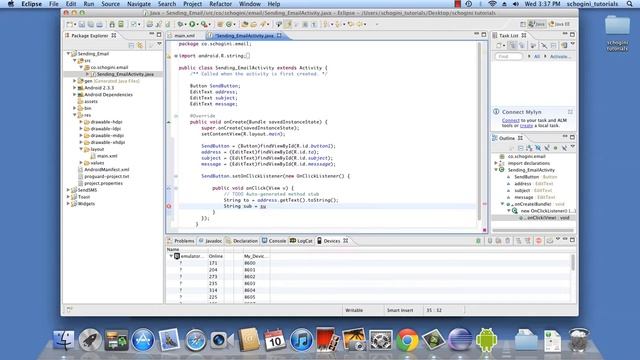The width and height of the screenshot is (640, 360).
Task: Click the create link in Connect Mylyn
Action: click(x=526, y=126)
